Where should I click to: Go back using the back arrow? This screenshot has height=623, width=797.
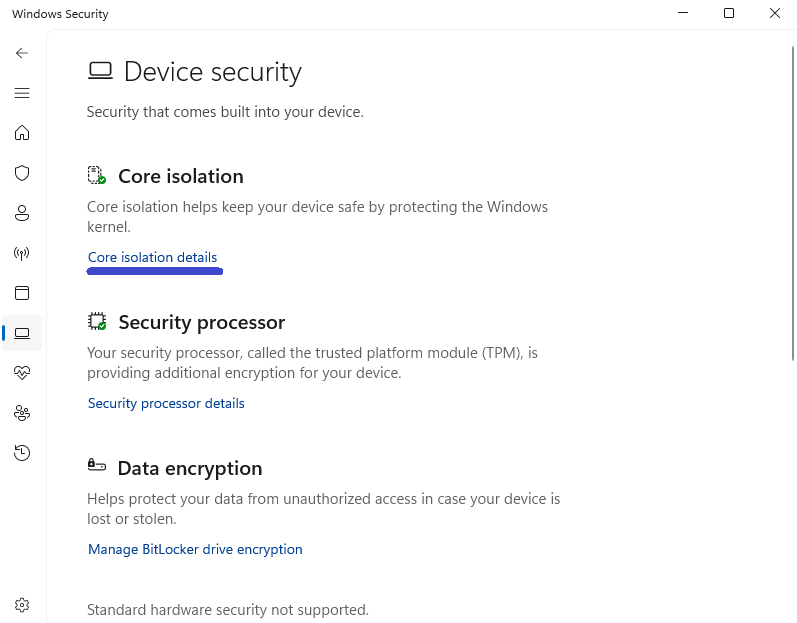(x=22, y=53)
